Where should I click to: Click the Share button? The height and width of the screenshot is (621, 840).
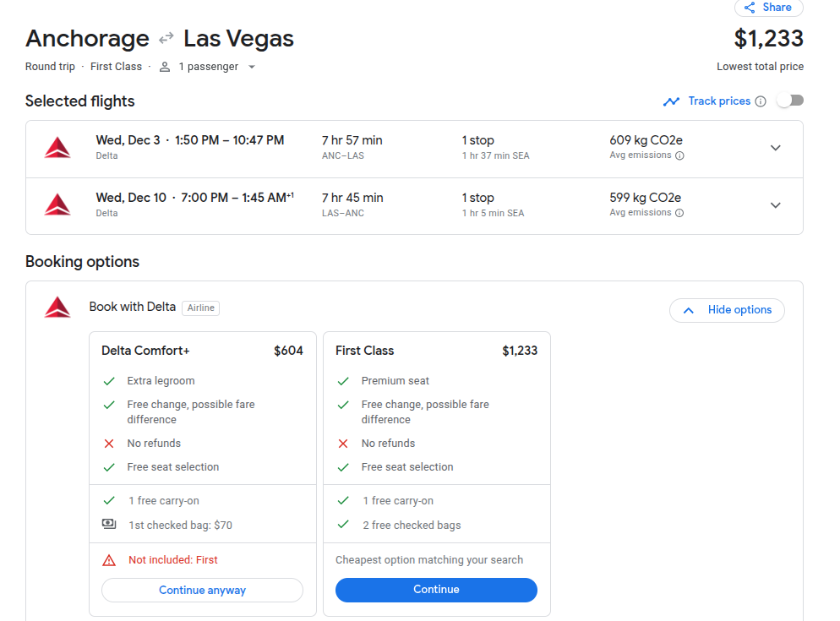pos(768,8)
